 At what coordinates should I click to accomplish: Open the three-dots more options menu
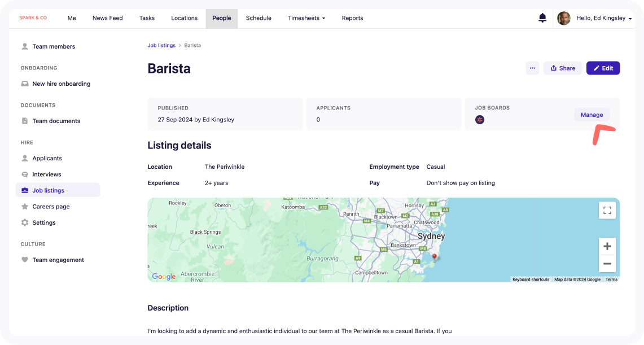coord(532,68)
